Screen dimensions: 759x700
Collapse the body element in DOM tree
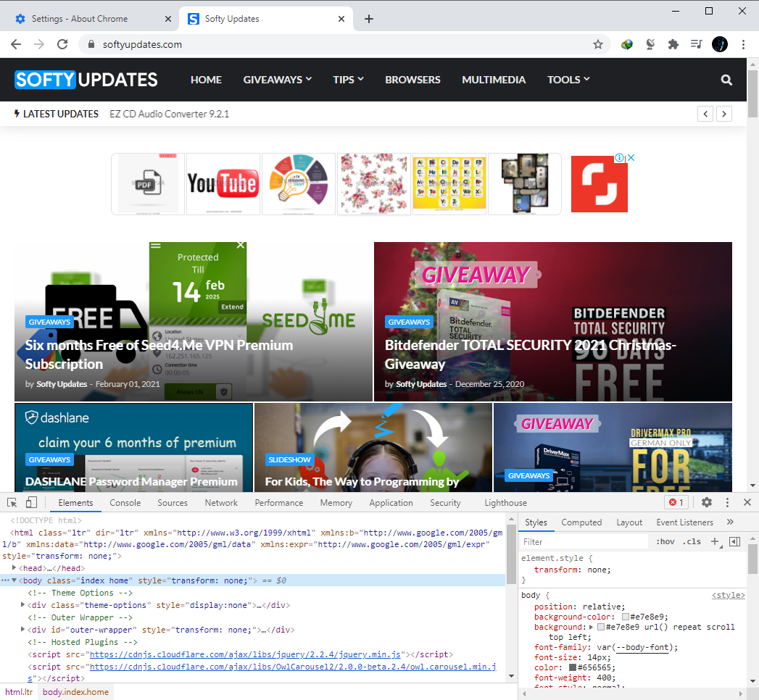14,580
